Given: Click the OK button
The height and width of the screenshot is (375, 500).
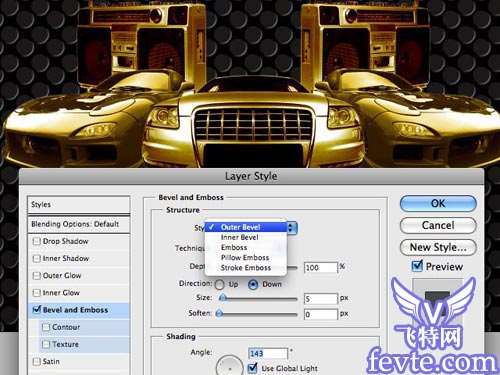Looking at the screenshot, I should tap(438, 203).
